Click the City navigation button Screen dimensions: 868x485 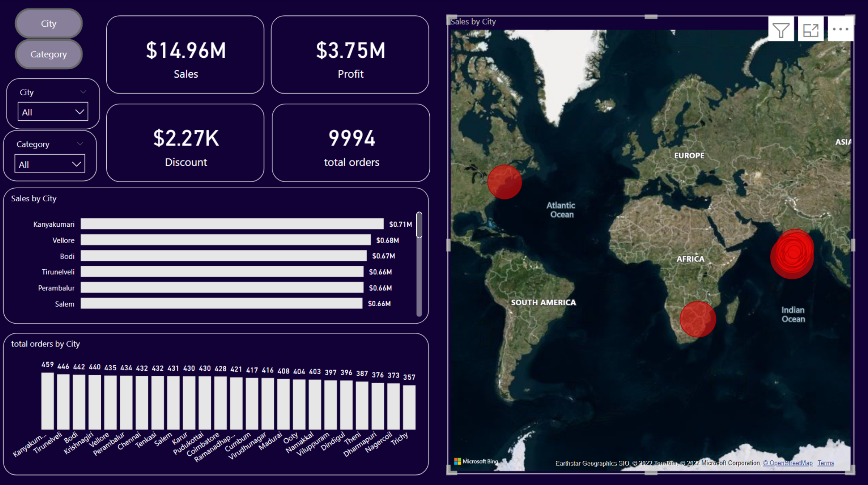tap(48, 24)
